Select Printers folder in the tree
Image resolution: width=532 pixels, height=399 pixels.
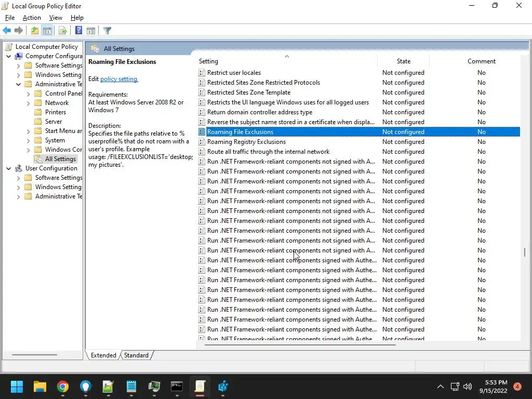click(55, 112)
